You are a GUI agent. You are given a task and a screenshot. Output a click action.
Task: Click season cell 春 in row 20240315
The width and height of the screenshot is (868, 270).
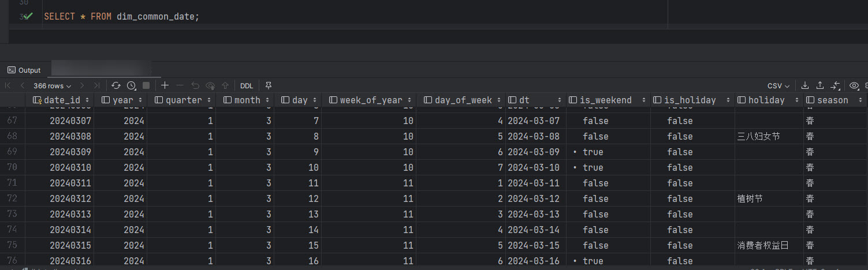(810, 245)
